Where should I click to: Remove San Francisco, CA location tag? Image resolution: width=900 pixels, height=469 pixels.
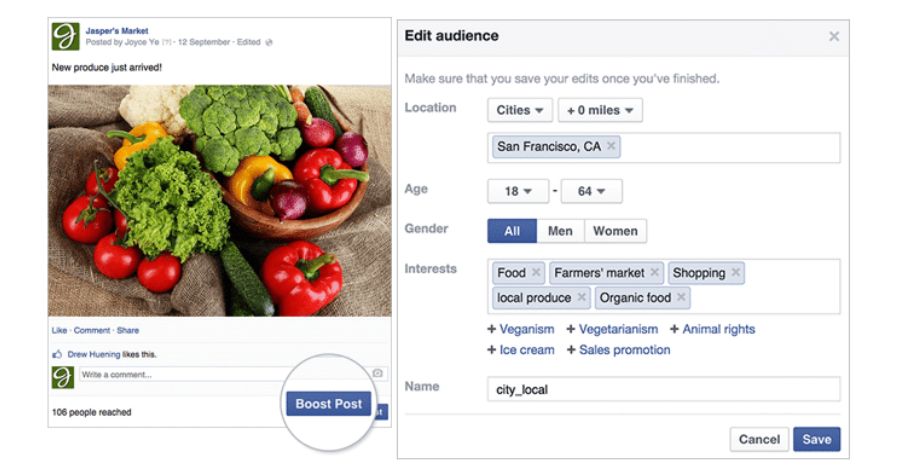coord(611,146)
